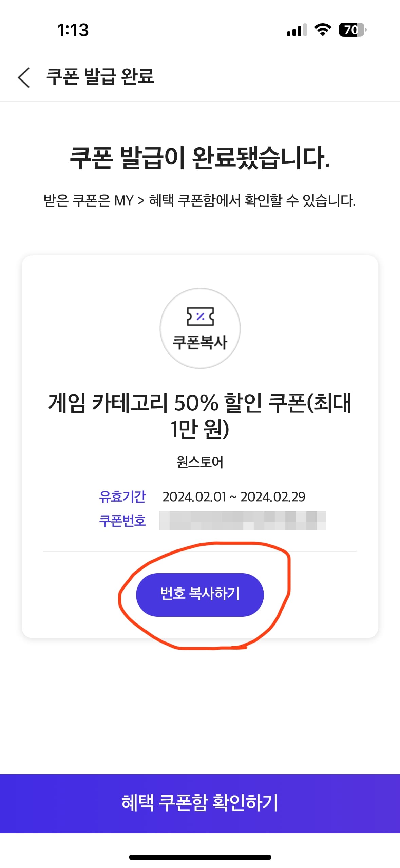Tap the validity dates 2024.02.01 ~ 2024.02.29
This screenshot has height=868, width=400.
(x=234, y=497)
